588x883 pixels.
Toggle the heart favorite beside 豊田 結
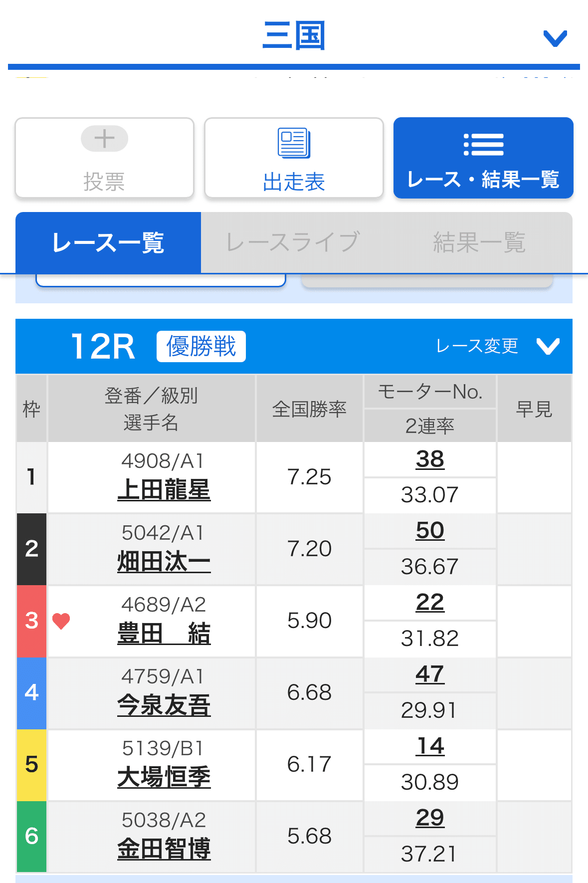pyautogui.click(x=61, y=621)
